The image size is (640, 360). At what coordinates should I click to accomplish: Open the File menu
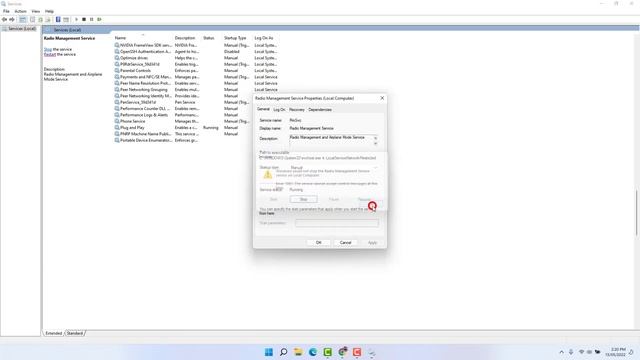click(x=6, y=11)
